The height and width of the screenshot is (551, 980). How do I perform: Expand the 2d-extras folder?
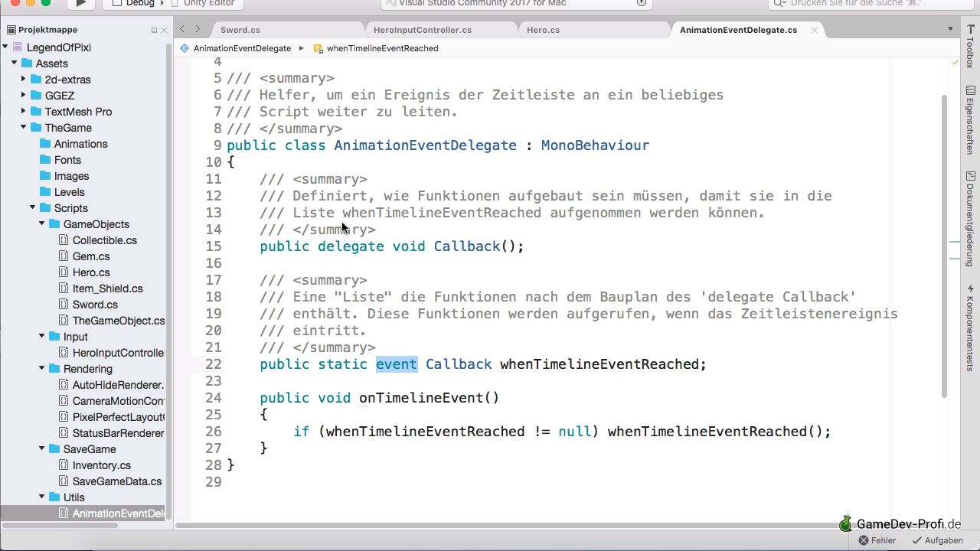[x=23, y=80]
